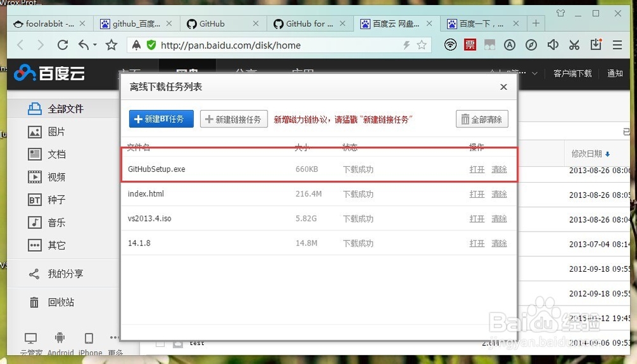Reload the page with refresh icon

(62, 45)
